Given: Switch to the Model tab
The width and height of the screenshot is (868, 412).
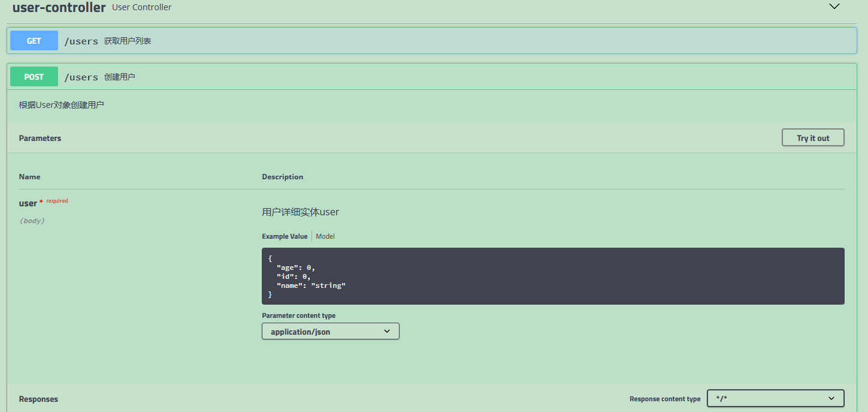Looking at the screenshot, I should (x=325, y=236).
